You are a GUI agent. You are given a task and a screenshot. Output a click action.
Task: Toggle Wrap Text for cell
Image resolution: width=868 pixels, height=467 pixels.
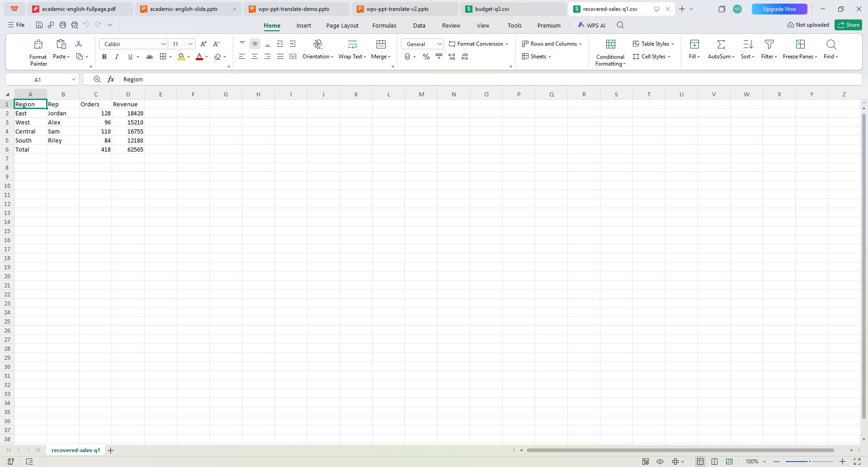coord(352,50)
